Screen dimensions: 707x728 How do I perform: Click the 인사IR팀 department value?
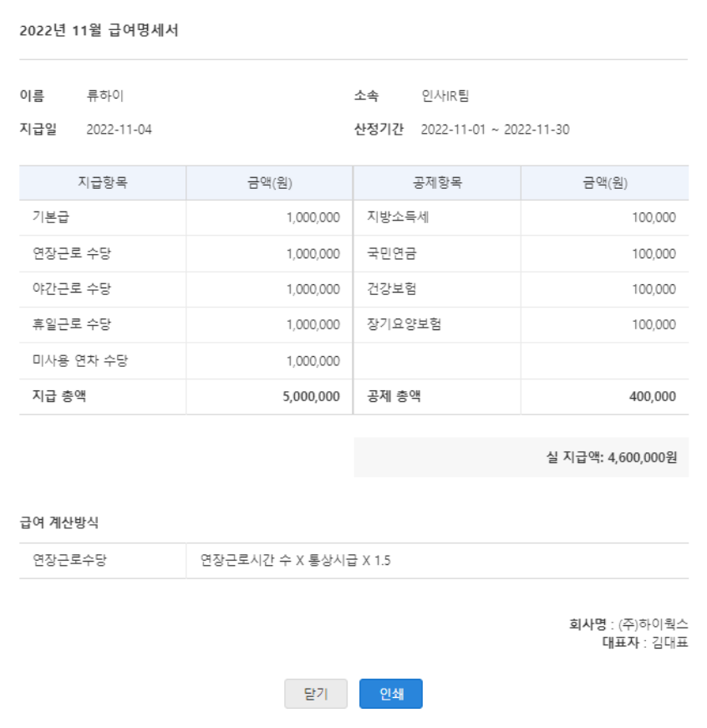445,96
